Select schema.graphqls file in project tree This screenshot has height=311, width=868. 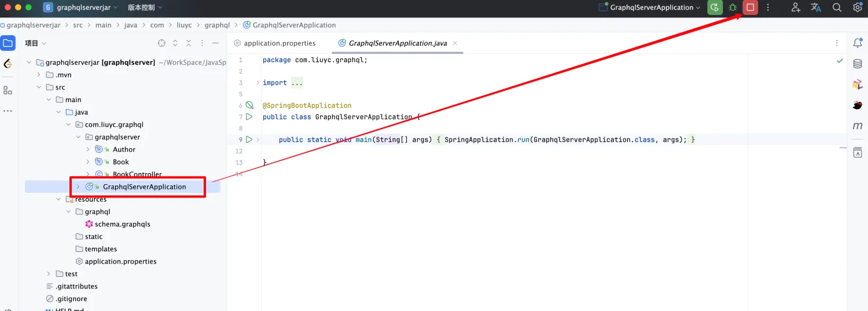click(123, 224)
